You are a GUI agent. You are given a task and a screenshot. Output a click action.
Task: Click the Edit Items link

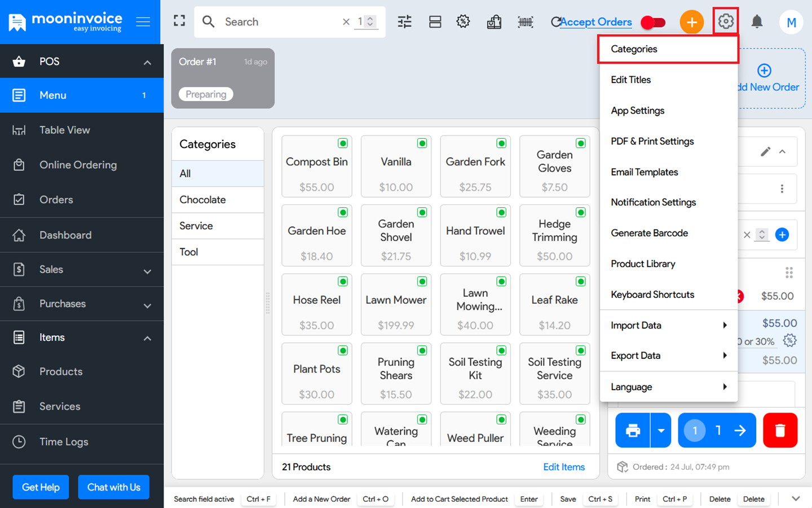[x=564, y=467]
